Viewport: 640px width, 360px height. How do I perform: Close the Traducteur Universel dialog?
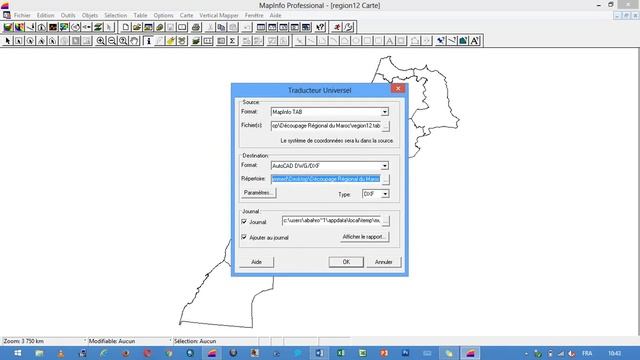click(398, 89)
